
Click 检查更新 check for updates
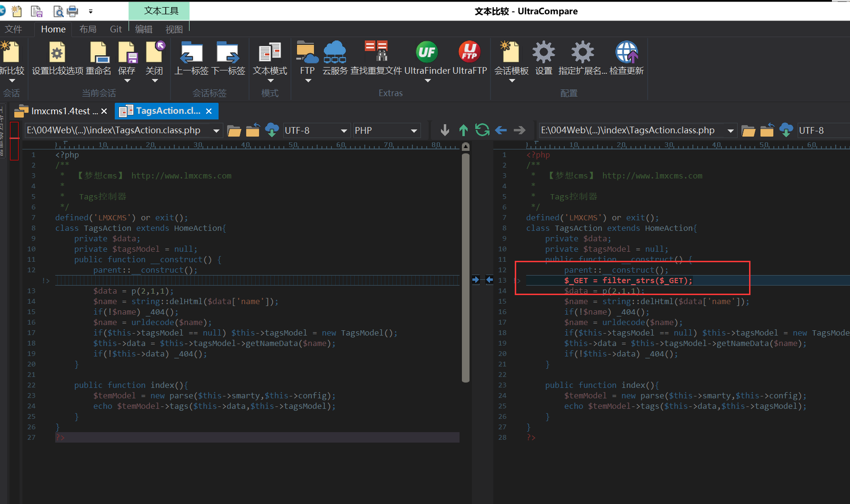pyautogui.click(x=627, y=52)
